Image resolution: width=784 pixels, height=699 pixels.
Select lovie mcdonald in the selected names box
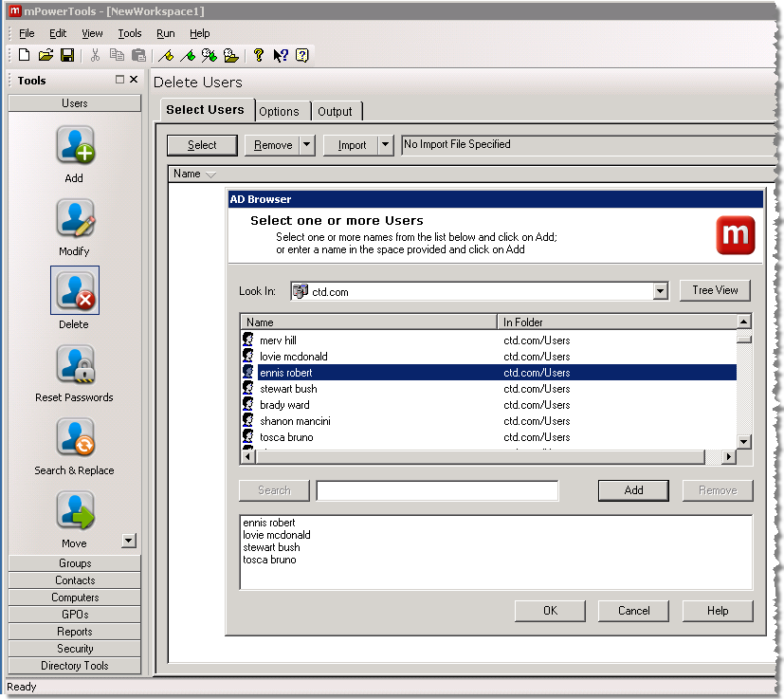point(277,535)
